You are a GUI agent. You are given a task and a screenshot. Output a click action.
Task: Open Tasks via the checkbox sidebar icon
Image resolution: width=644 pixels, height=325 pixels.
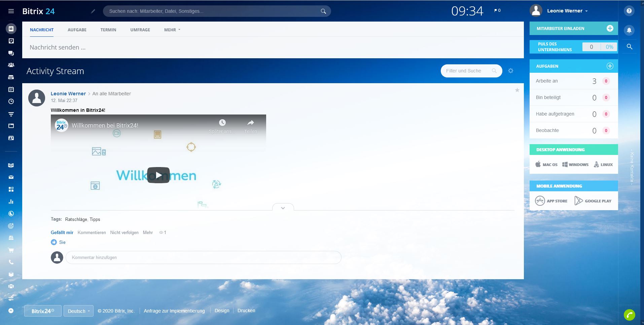click(x=11, y=41)
